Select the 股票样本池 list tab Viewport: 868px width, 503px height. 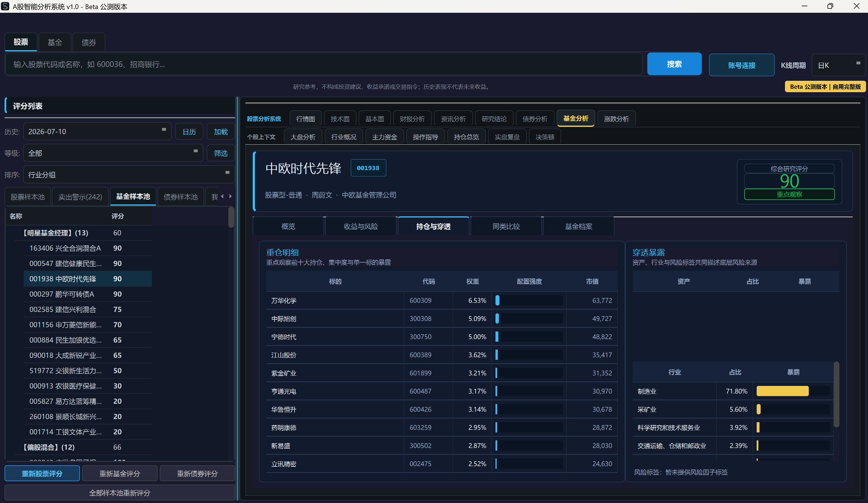click(27, 196)
